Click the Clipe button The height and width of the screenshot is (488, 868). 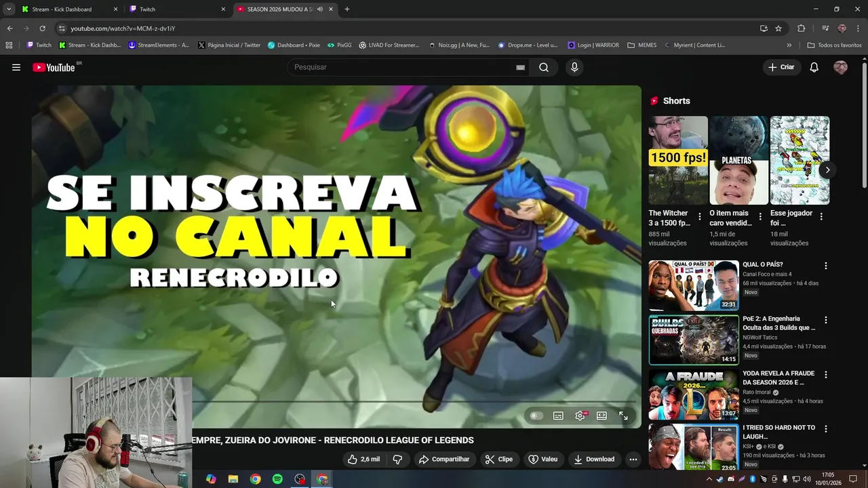point(499,459)
